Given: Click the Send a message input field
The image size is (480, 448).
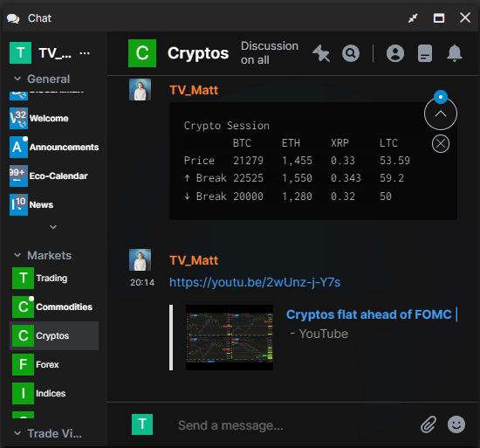Looking at the screenshot, I should [x=294, y=425].
